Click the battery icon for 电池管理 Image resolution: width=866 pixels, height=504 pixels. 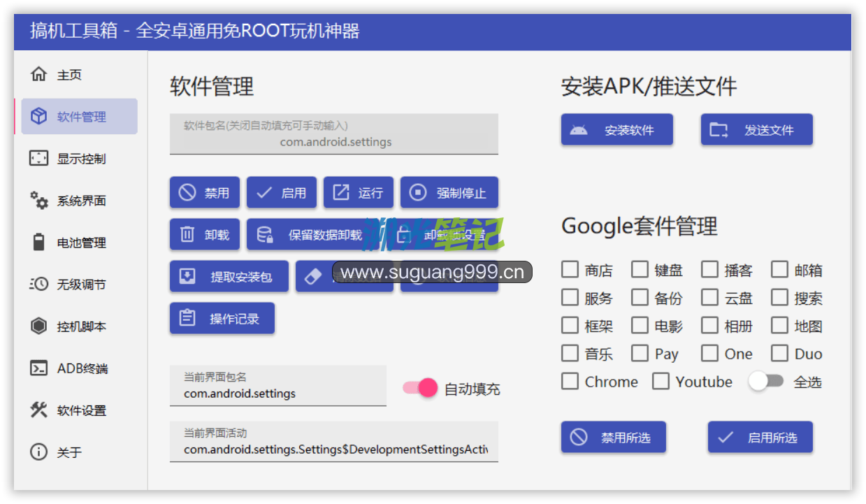38,243
